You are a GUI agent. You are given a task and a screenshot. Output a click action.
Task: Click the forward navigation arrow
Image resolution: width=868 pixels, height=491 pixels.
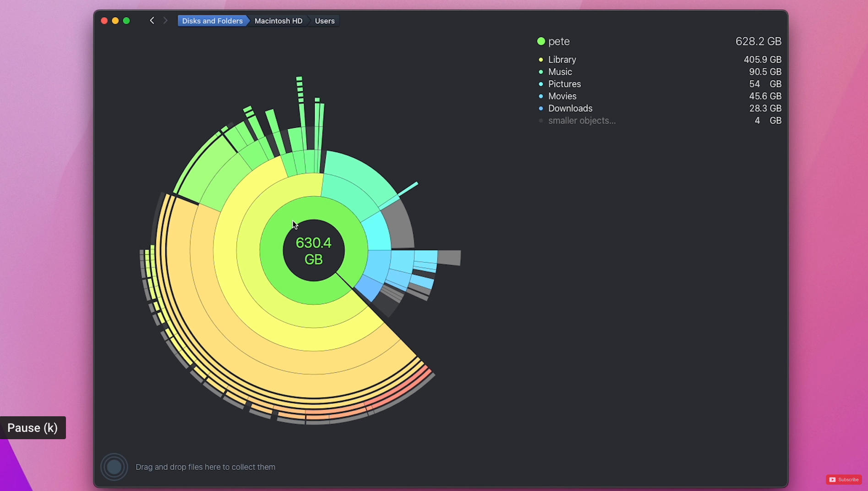click(x=165, y=21)
